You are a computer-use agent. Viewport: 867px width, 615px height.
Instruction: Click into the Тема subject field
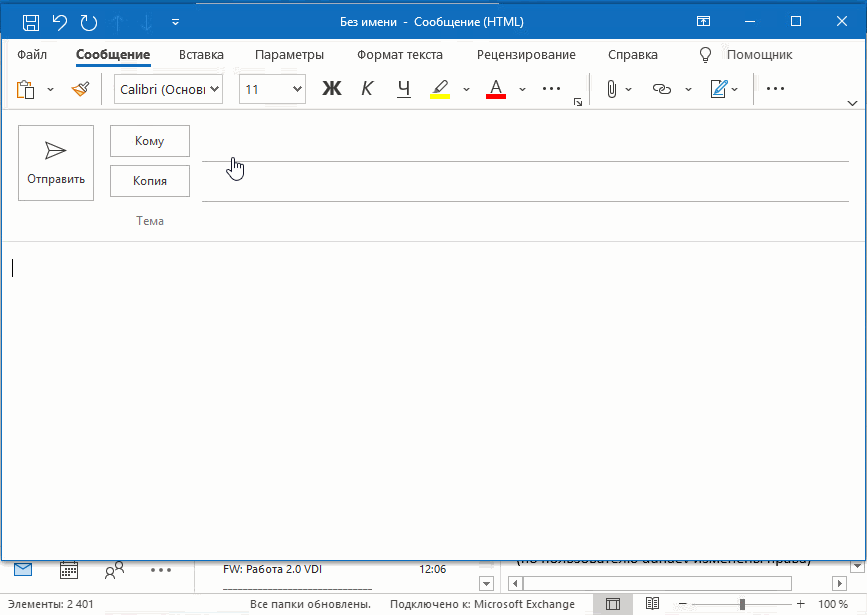525,221
